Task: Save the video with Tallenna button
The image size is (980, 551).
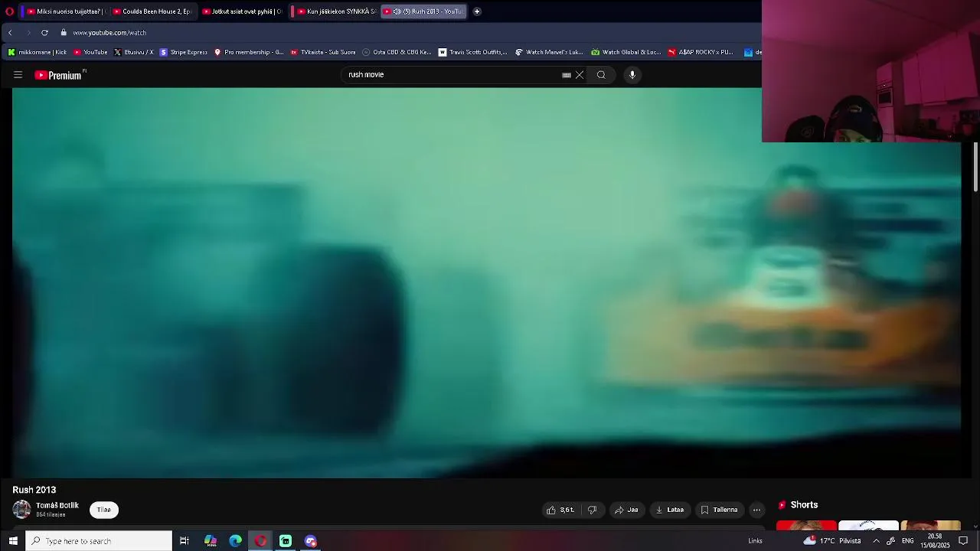Action: [720, 510]
